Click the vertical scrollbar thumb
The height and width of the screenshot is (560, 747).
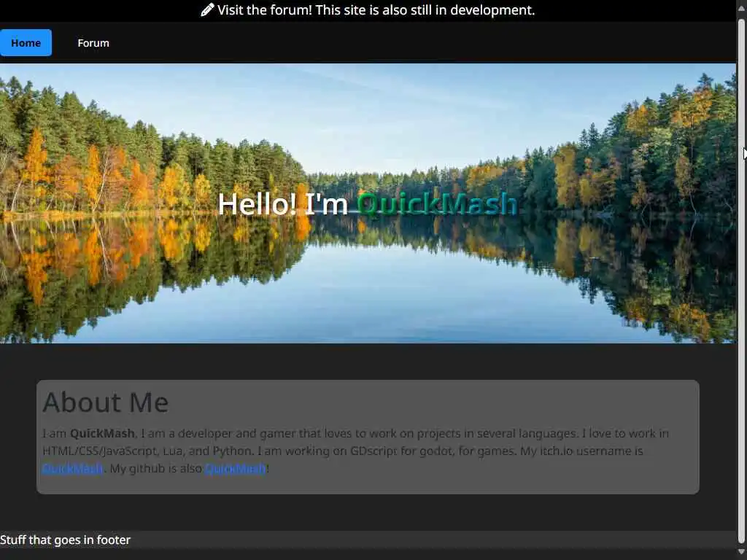pos(742,281)
